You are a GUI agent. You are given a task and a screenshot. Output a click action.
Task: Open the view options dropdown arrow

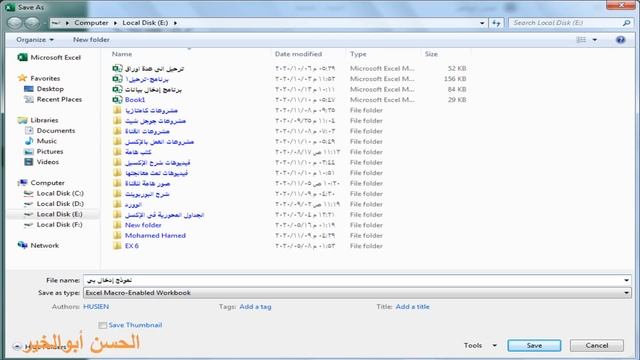pos(595,40)
